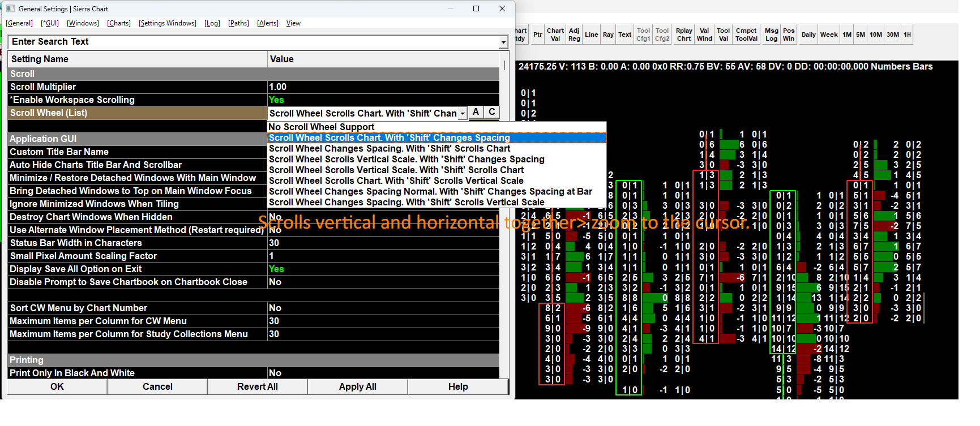Pick 'Changes Spacing Normal. With Shift Changes Spacing at Bar'
This screenshot has width=980, height=426.
pyautogui.click(x=436, y=191)
